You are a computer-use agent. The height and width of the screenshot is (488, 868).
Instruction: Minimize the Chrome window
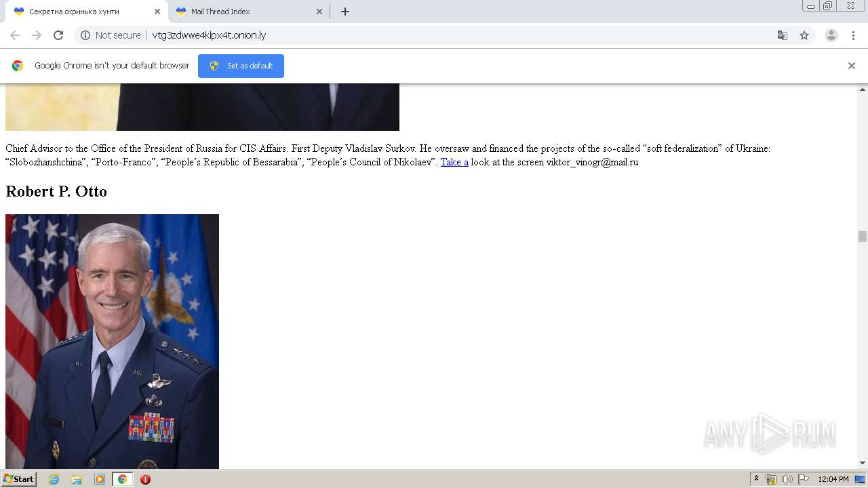[x=811, y=6]
